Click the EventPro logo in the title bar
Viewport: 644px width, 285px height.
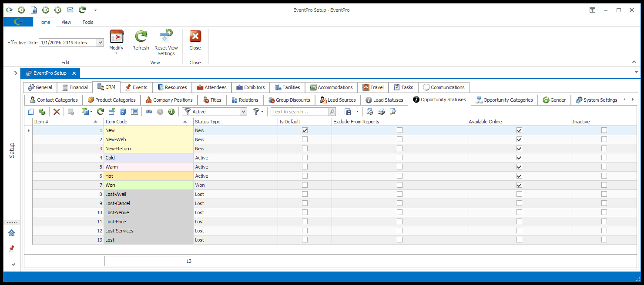pyautogui.click(x=9, y=10)
